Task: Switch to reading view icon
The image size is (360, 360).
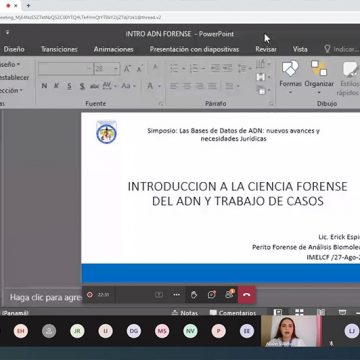Action: pos(321,313)
